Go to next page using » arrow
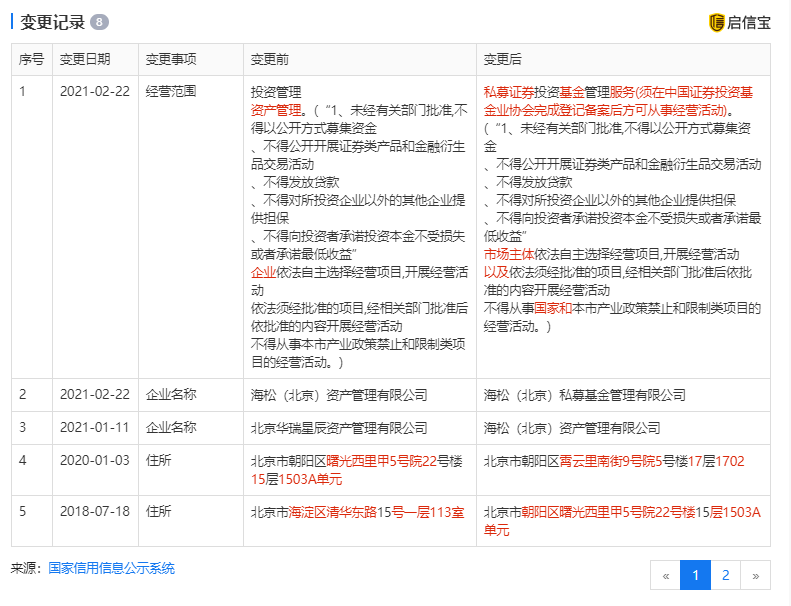The height and width of the screenshot is (606, 791). (x=755, y=575)
